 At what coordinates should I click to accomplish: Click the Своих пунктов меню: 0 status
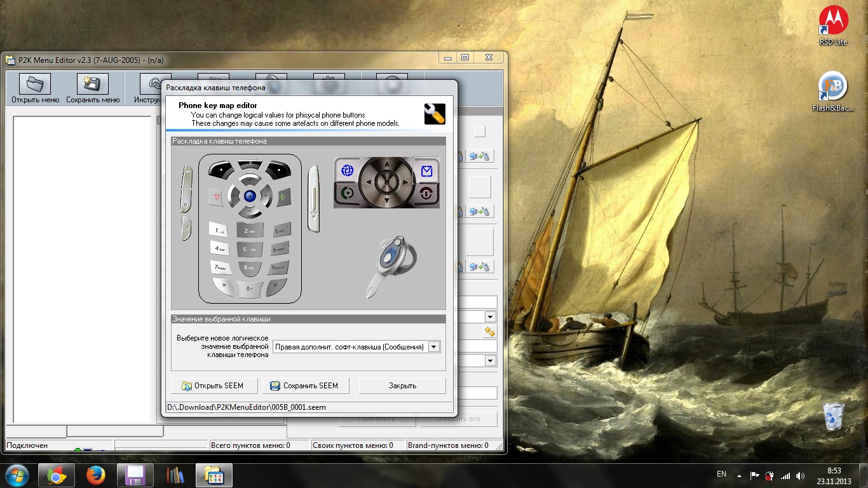click(353, 445)
